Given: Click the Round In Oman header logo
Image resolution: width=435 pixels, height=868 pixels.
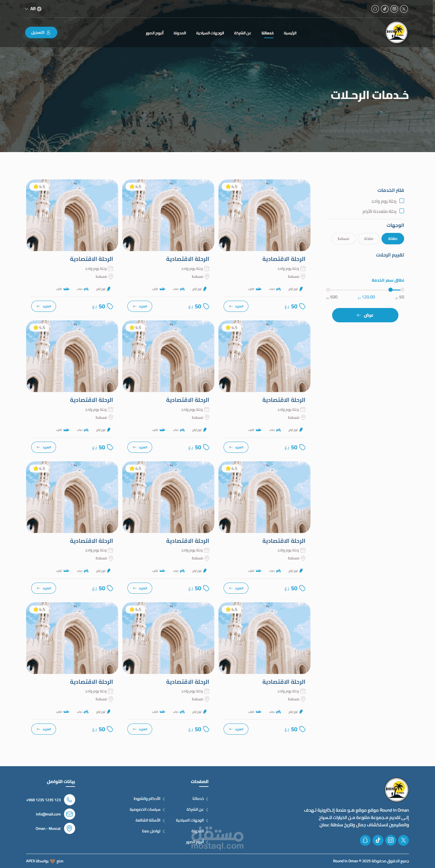Looking at the screenshot, I should tap(396, 32).
